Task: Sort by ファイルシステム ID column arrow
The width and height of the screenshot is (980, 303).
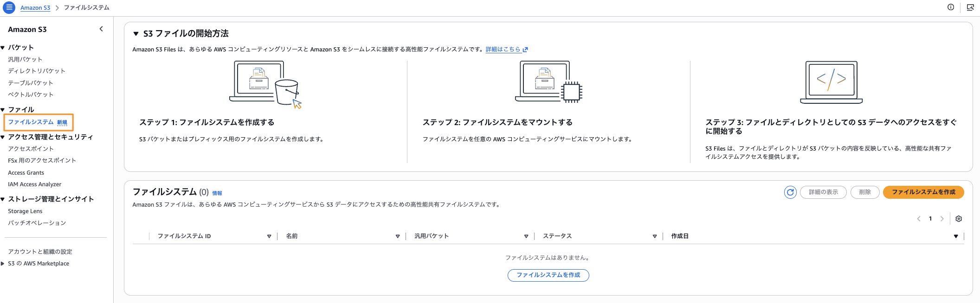Action: tap(269, 236)
